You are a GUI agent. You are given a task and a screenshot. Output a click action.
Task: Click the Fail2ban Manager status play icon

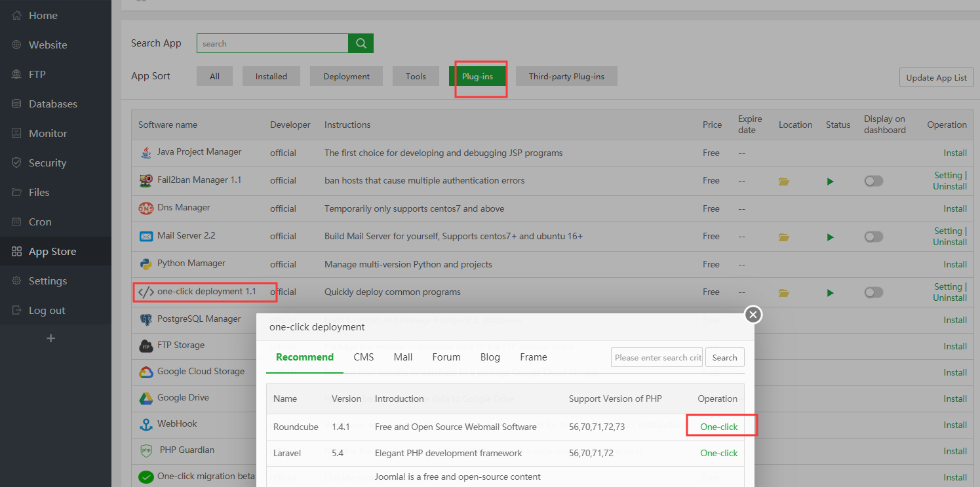(831, 182)
